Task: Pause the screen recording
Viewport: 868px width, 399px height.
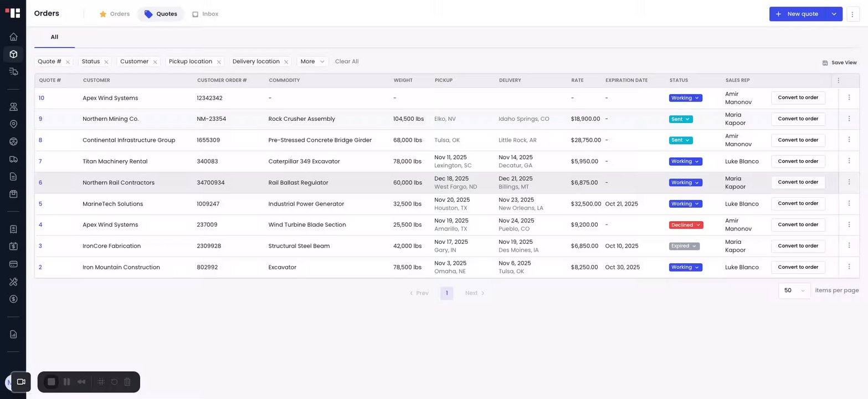Action: (66, 382)
